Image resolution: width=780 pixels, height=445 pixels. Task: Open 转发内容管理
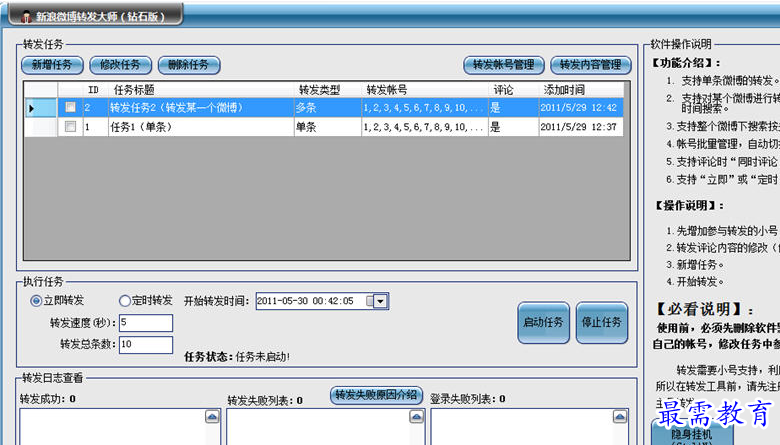point(591,65)
